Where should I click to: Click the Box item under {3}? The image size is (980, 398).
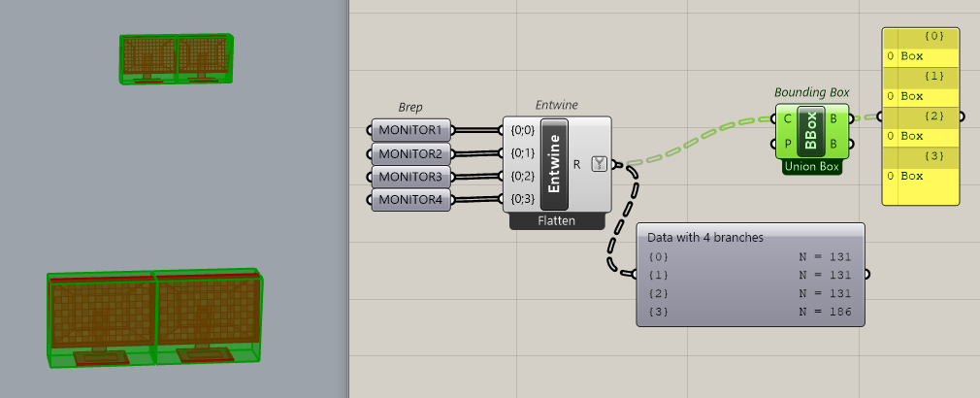(912, 177)
